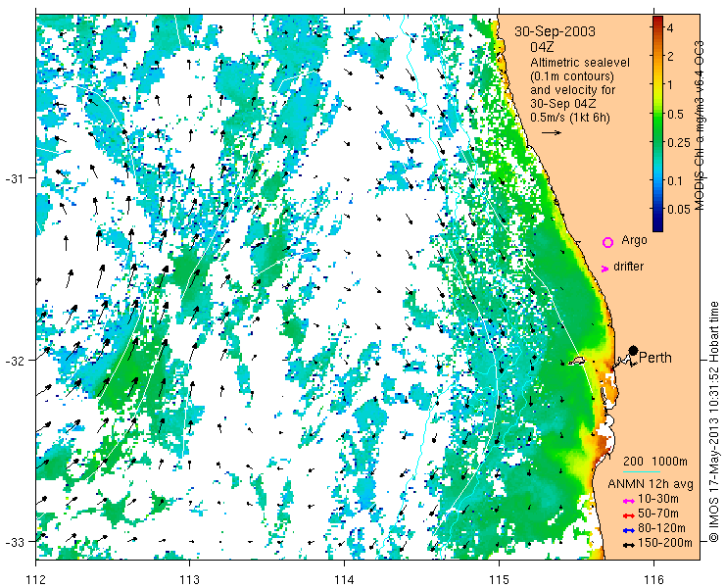Click colorbar tick value 0.25
This screenshot has width=725, height=588.
678,143
